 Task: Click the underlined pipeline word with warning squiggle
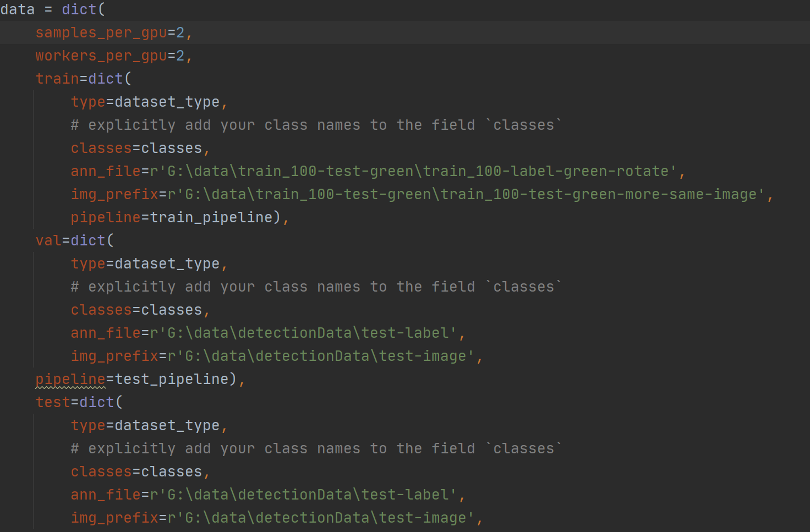point(70,379)
